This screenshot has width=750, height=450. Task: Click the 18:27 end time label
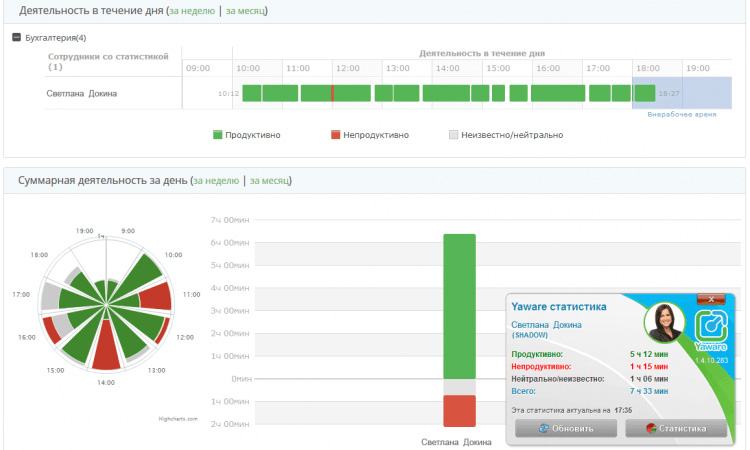(669, 93)
